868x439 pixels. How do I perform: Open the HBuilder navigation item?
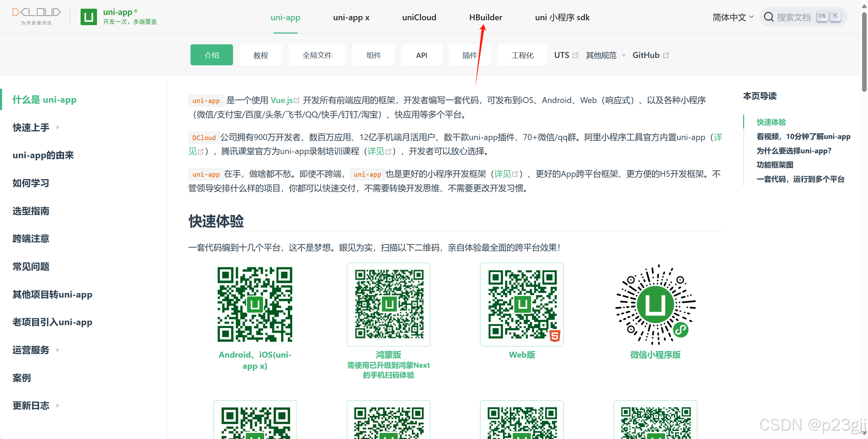[x=485, y=17]
